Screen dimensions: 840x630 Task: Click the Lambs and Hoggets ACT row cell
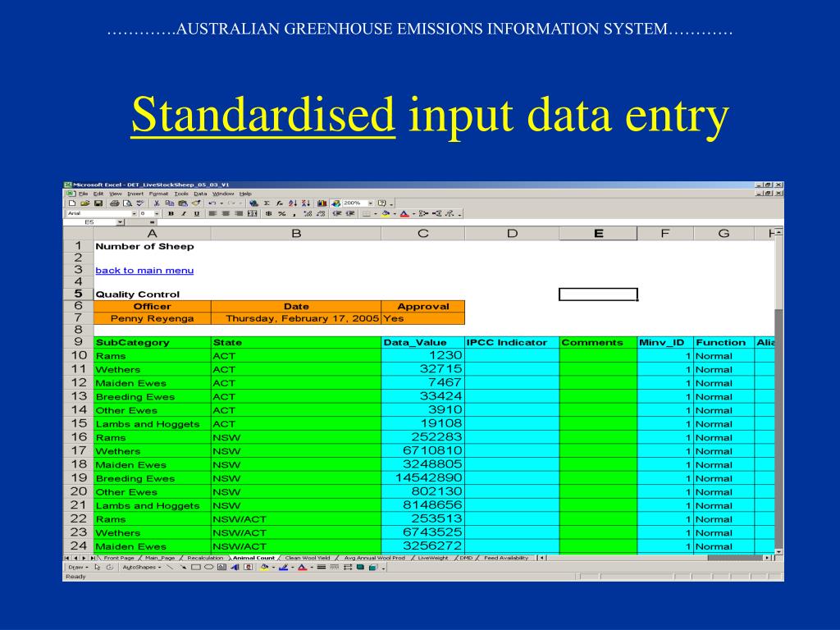[152, 424]
